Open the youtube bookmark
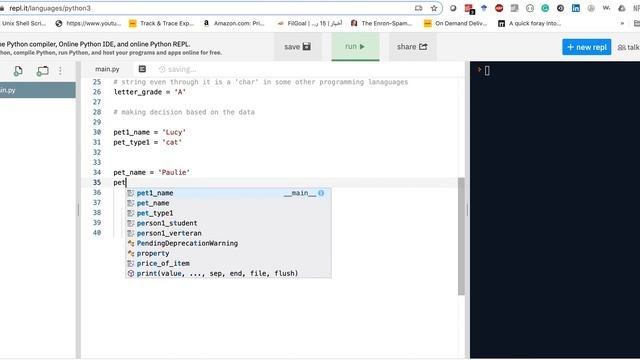 pos(89,24)
